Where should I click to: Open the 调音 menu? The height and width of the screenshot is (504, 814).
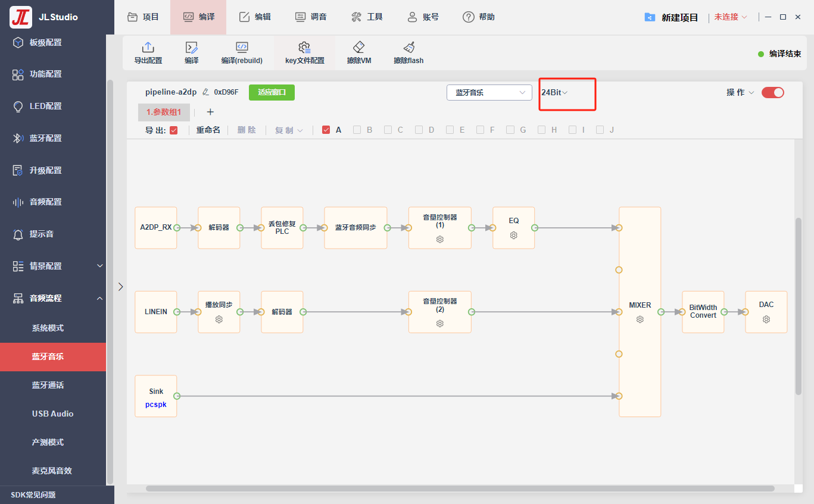pos(311,17)
